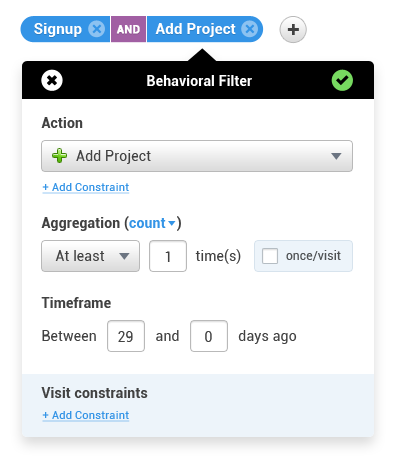Add a new filter with plus button
Screen dimensions: 395x476
[293, 30]
